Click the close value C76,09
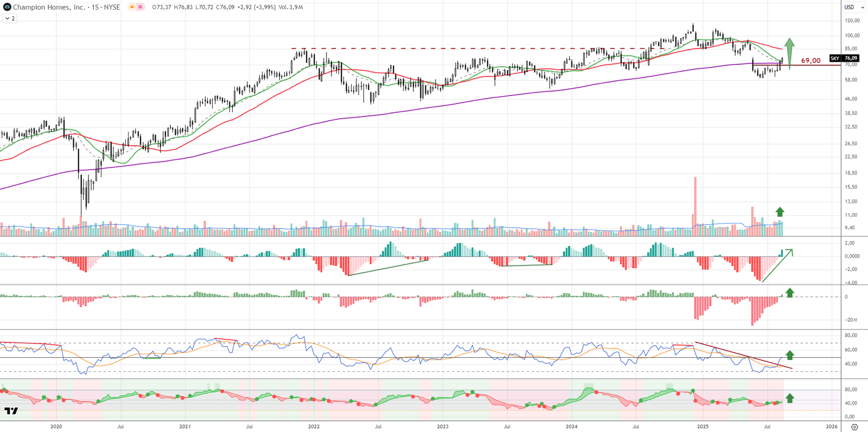The image size is (868, 432). (x=225, y=7)
